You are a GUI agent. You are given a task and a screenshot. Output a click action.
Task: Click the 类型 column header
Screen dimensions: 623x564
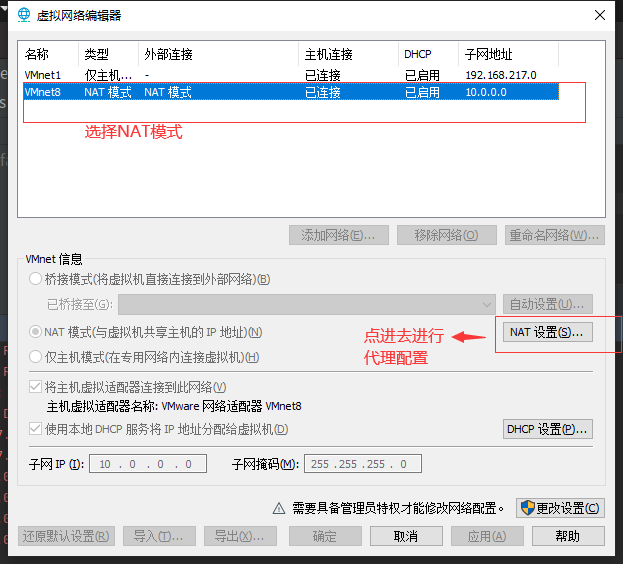point(108,54)
